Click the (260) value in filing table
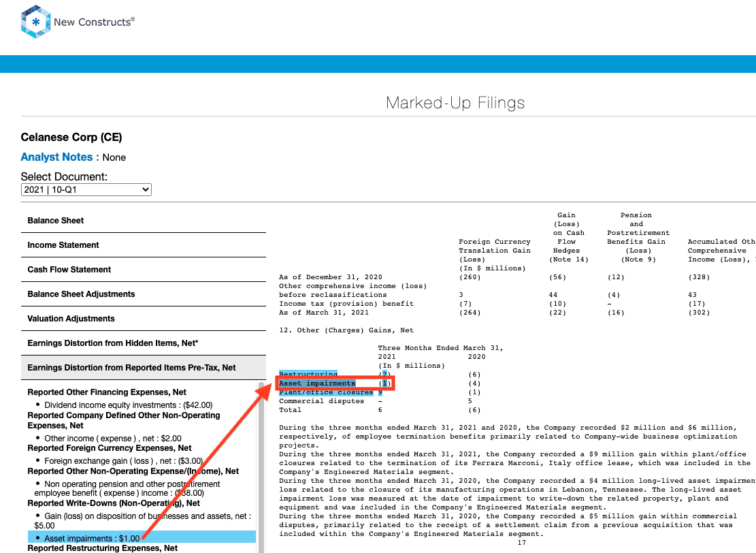Screen dimensions: 756x553 coord(470,277)
